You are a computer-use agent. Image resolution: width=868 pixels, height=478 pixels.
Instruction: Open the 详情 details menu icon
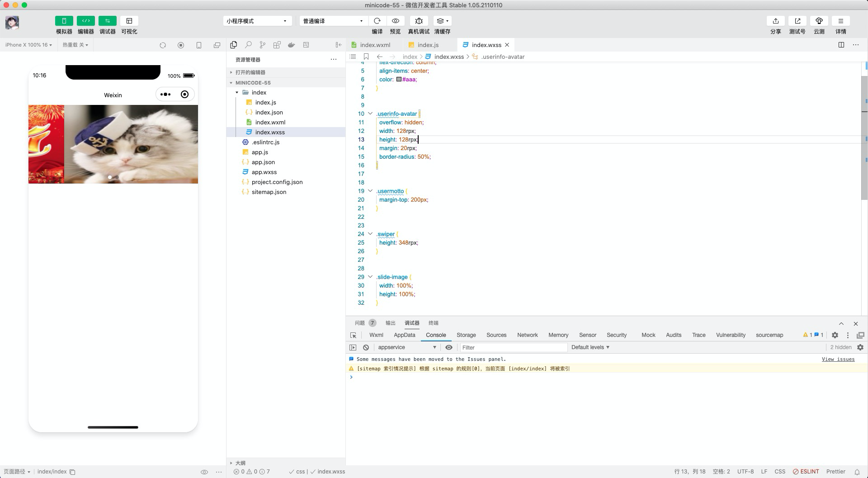pos(840,21)
